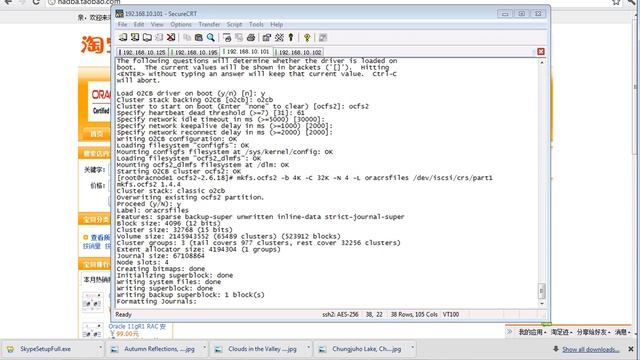Open '我的应用' dropdown in browser page
The height and width of the screenshot is (360, 640).
[532, 332]
